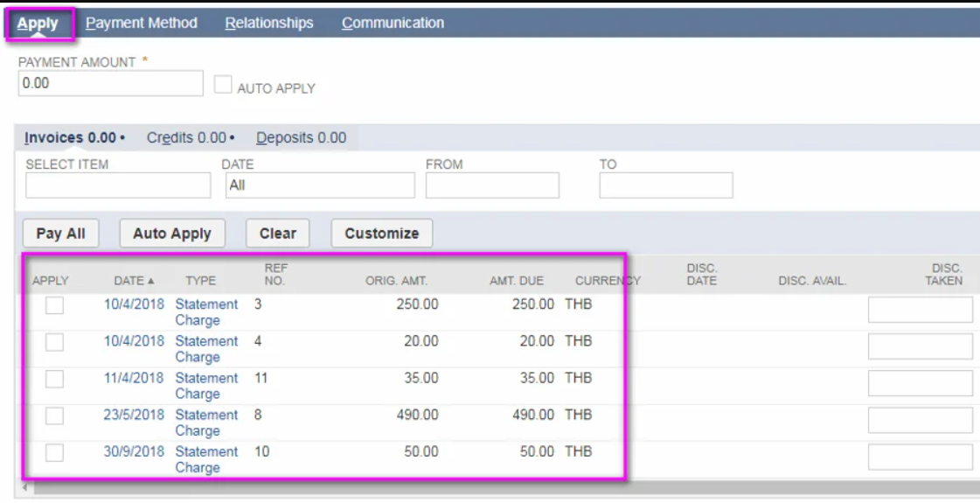Click the Pay All button
Image resolution: width=980 pixels, height=503 pixels.
tap(60, 234)
